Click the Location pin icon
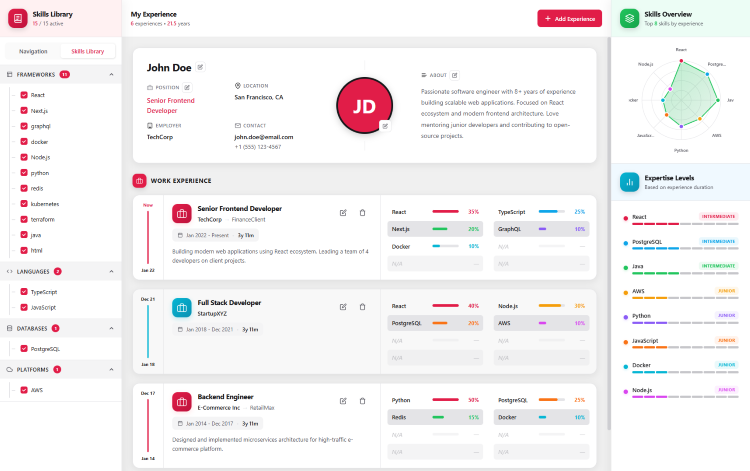The width and height of the screenshot is (750, 471). click(x=237, y=86)
